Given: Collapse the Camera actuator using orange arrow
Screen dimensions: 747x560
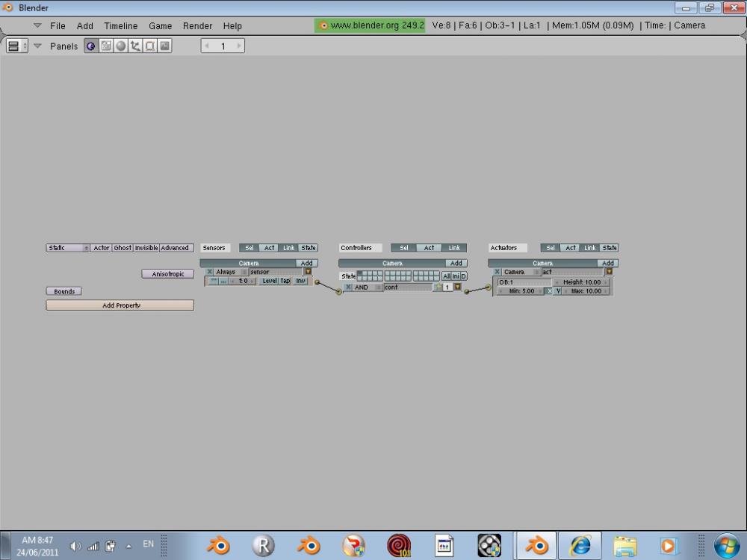Looking at the screenshot, I should coord(609,272).
